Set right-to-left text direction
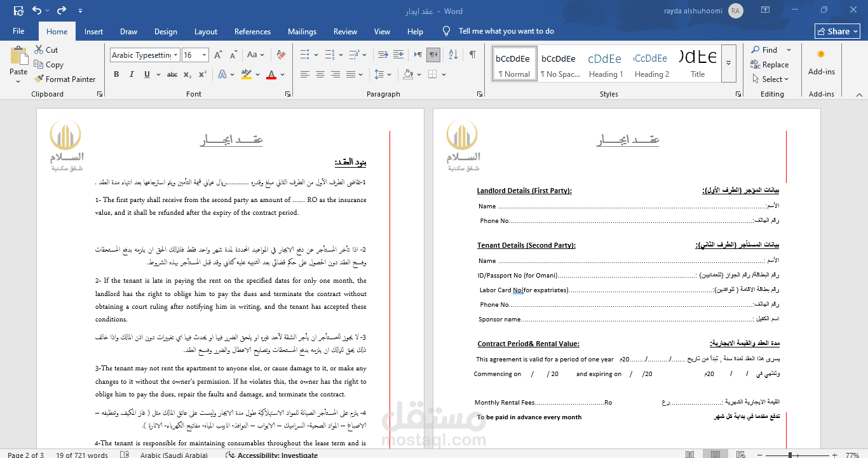Viewport: 868px width, 458px height. [433, 55]
